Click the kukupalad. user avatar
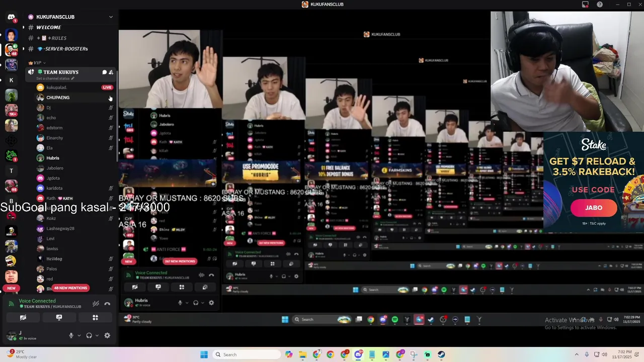This screenshot has width=644, height=362. tap(40, 87)
